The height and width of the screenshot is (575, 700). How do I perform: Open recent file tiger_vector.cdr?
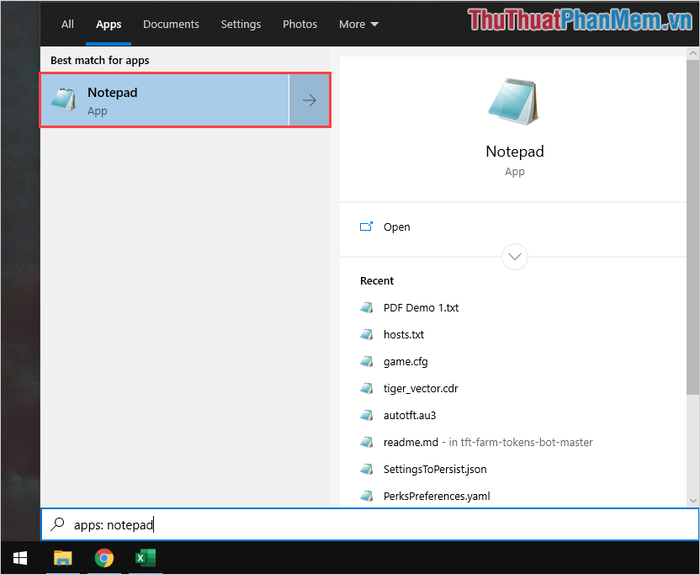421,388
